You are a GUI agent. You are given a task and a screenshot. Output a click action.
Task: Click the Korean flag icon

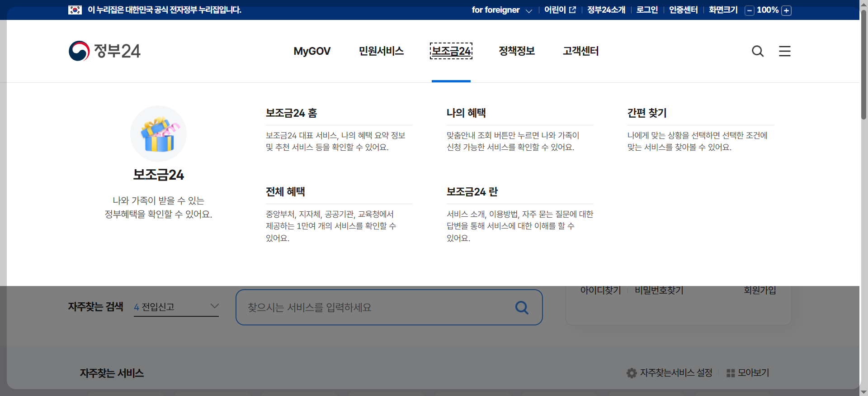75,10
